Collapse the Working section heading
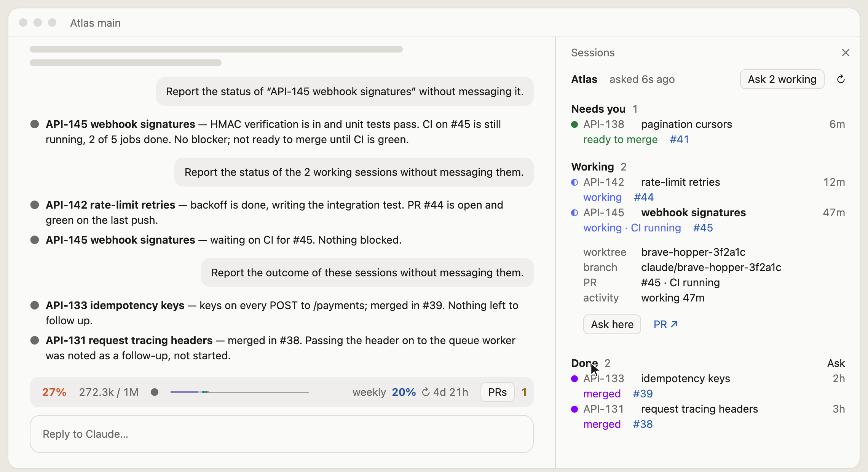This screenshot has height=472, width=868. (x=592, y=167)
